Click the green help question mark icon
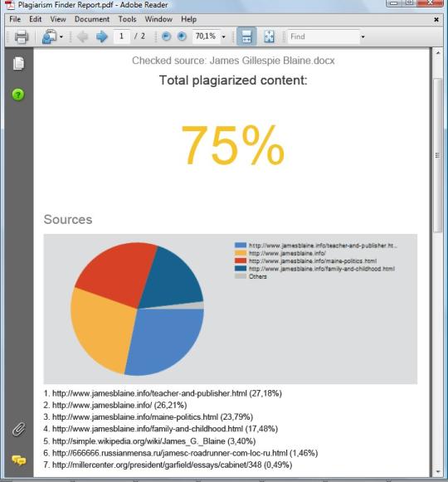This screenshot has height=482, width=448. tap(18, 95)
